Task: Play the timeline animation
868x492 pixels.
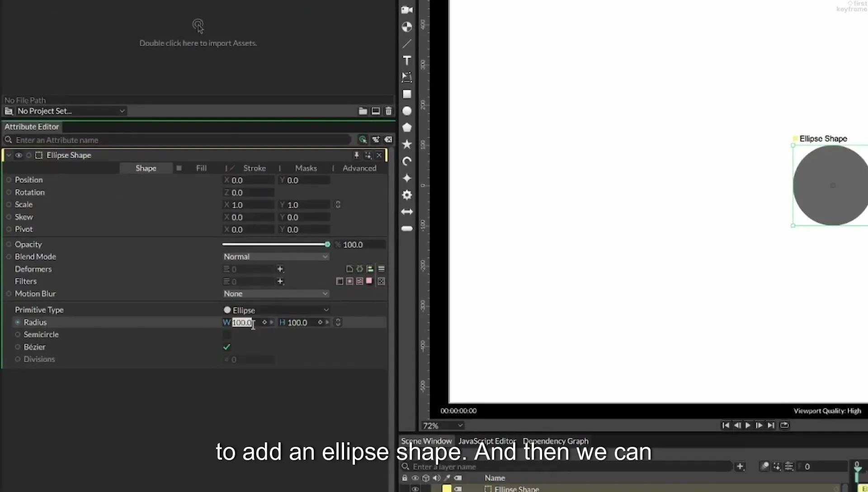Action: tap(748, 426)
